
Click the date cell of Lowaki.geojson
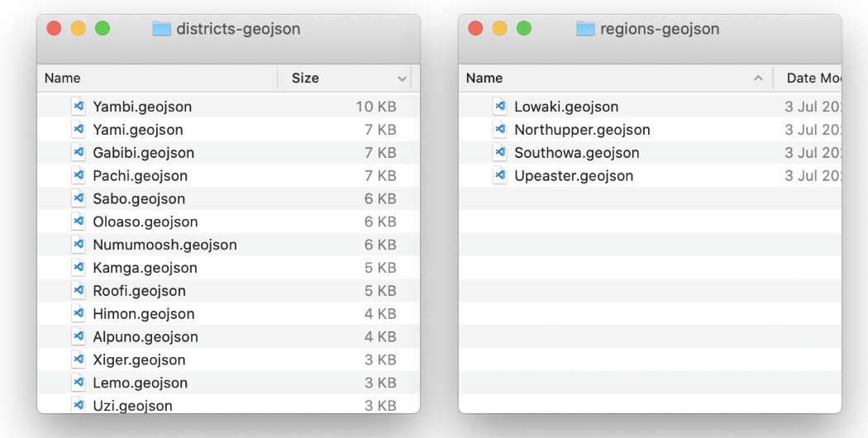point(813,107)
